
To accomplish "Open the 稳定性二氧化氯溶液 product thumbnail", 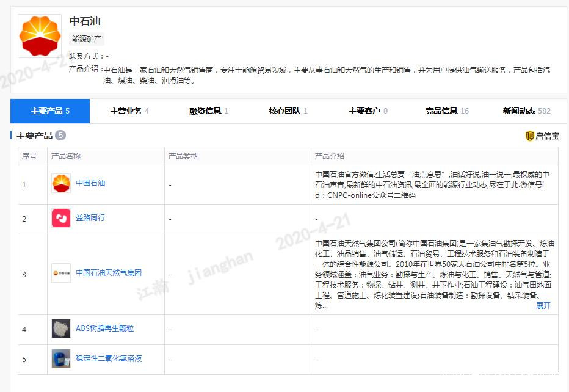I will point(61,358).
